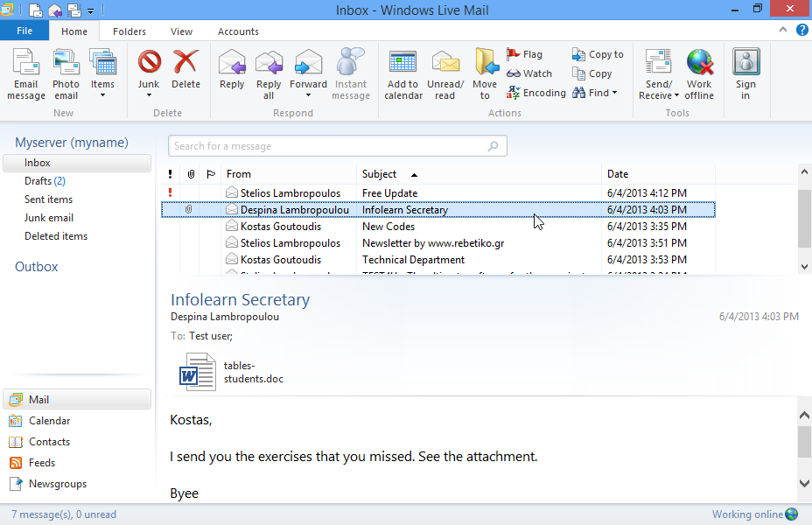Select the Free Update message
Screen dimensions: 812x525
pyautogui.click(x=438, y=193)
